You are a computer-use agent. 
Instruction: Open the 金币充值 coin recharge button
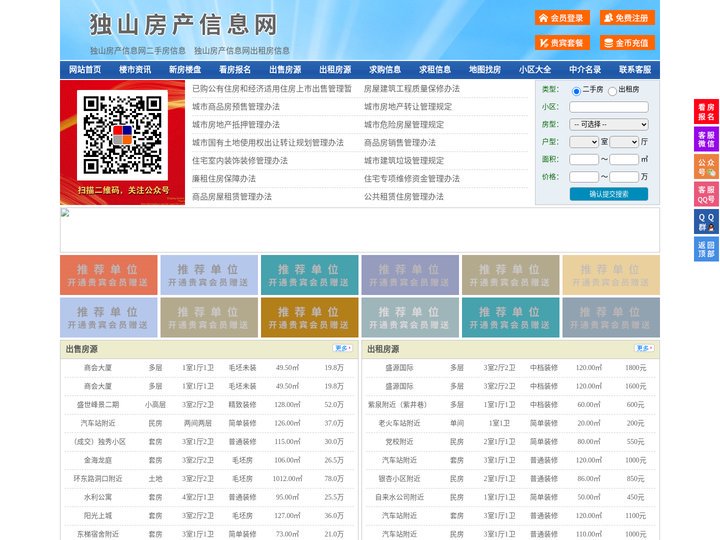(x=627, y=43)
